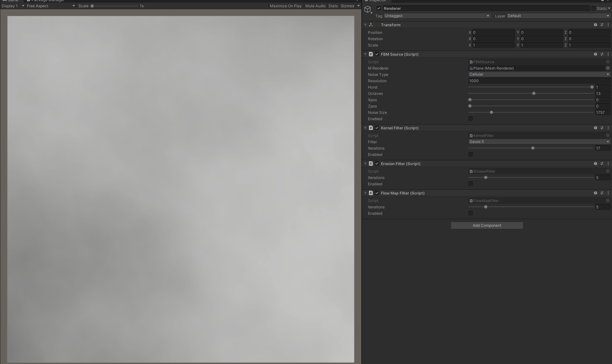Open the Noise Type Cellular dropdown
Image resolution: width=612 pixels, height=364 pixels.
point(539,75)
